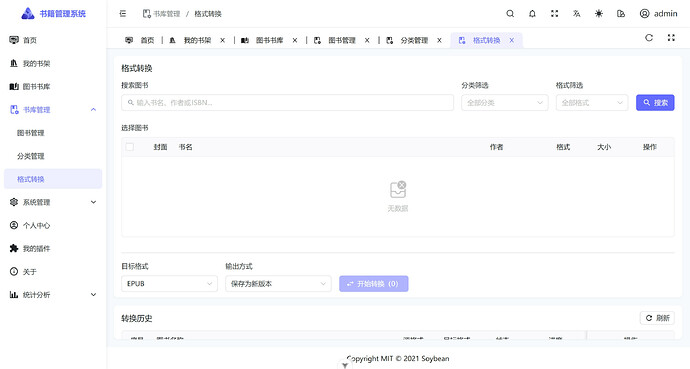Open 个人中心 in sidebar
Viewport: 690px width, 369px height.
53,226
